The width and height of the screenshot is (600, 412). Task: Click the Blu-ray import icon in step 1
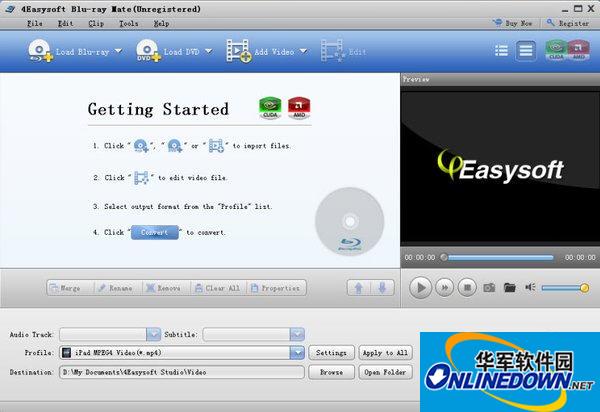click(141, 146)
